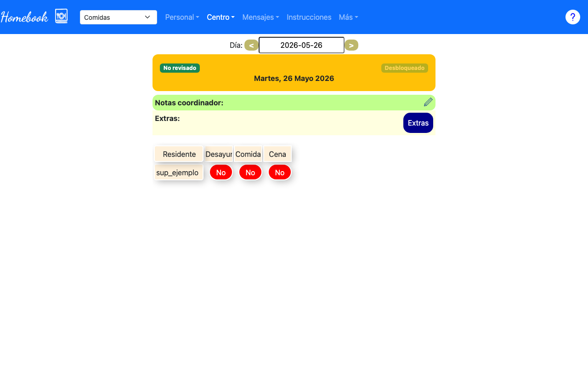The image size is (588, 368).
Task: Click the meal plate book icon
Action: click(61, 16)
